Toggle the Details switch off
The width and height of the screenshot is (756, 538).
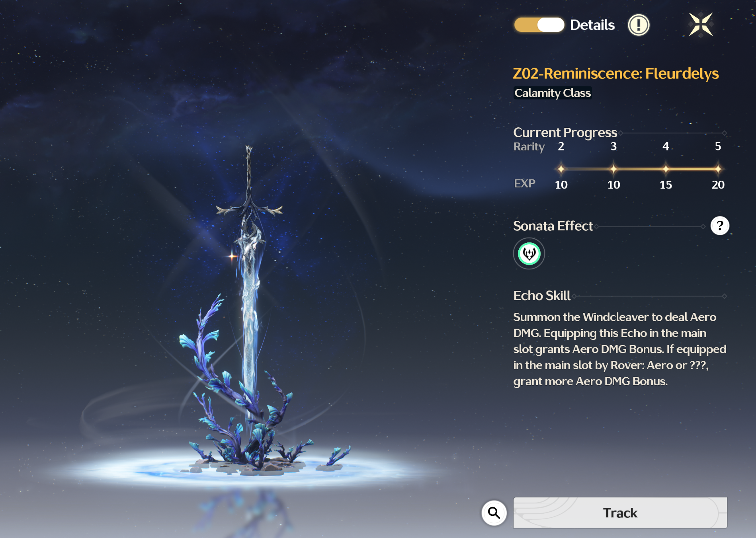539,25
